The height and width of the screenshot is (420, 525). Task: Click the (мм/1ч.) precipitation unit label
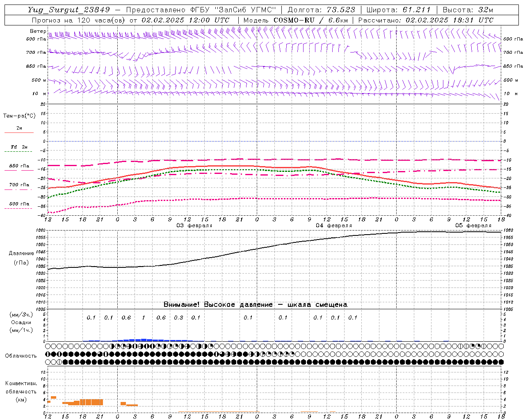click(x=21, y=330)
